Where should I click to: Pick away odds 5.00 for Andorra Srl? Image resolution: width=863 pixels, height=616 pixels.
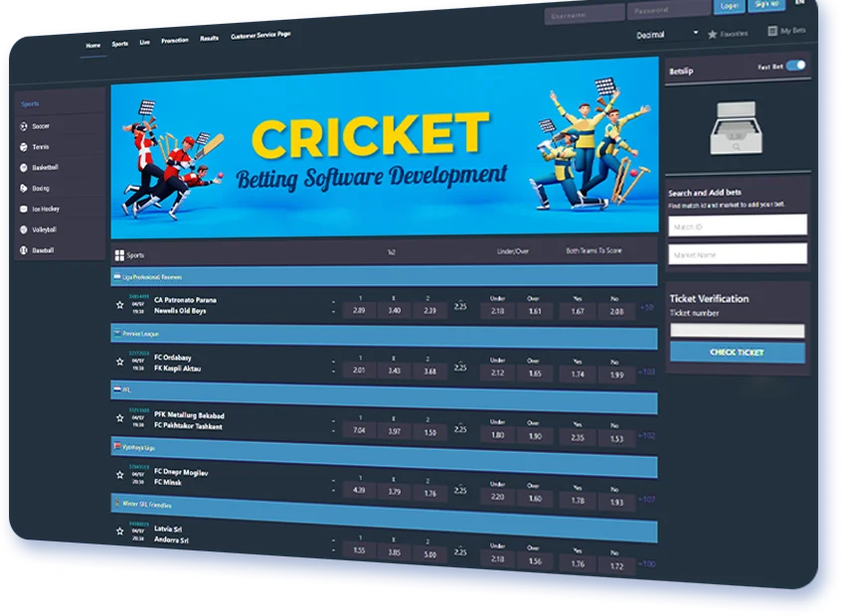(430, 554)
